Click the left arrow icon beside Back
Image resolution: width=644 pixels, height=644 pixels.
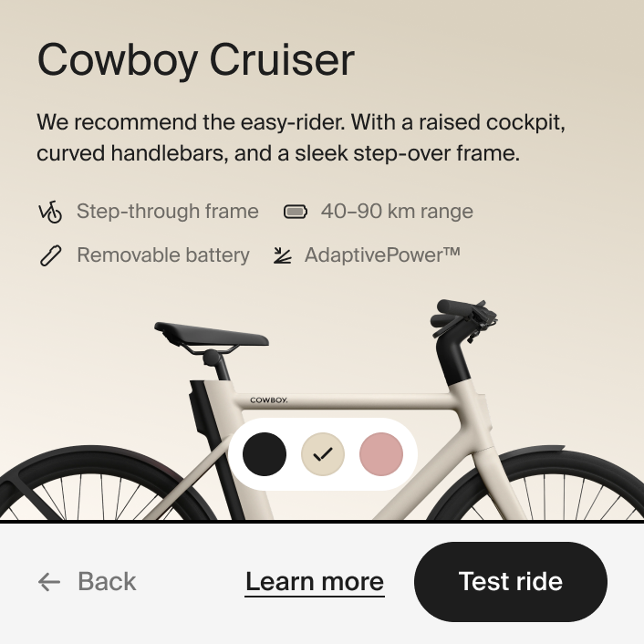49,582
